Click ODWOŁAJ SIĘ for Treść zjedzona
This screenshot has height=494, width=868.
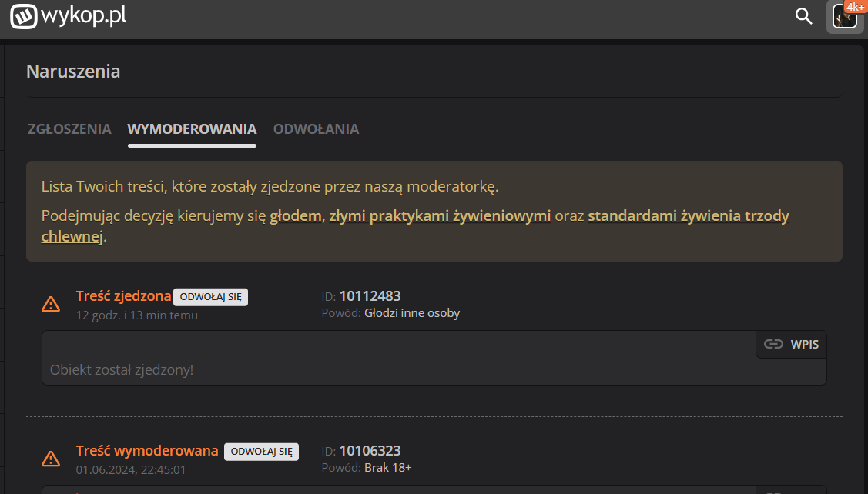point(211,297)
